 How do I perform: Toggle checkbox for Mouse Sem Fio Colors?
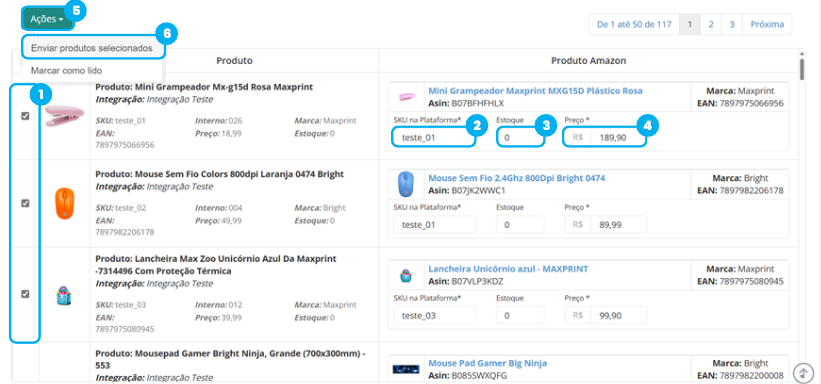(x=25, y=203)
